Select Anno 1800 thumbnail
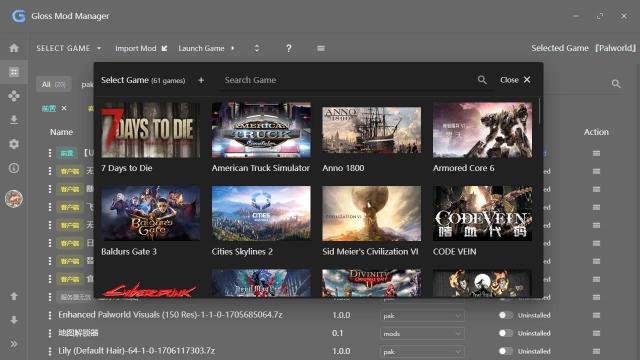 (x=371, y=130)
